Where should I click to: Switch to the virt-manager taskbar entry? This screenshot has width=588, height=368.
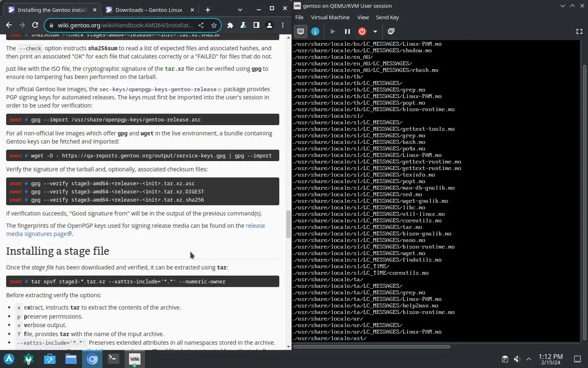(x=134, y=359)
